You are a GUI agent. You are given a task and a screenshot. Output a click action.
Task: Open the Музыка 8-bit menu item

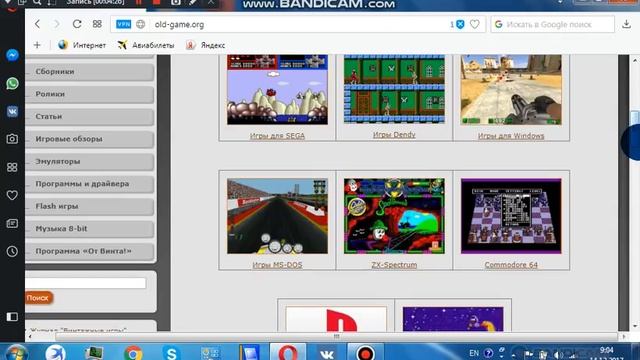[90, 229]
